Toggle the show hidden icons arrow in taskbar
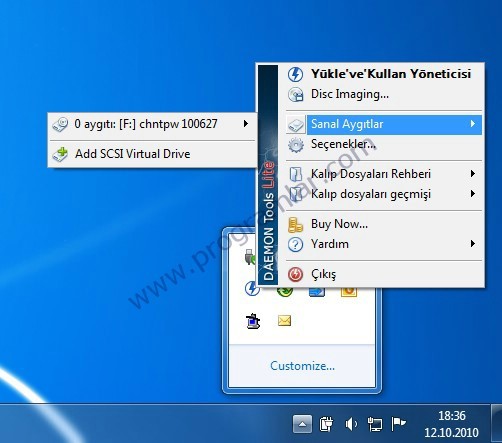The height and width of the screenshot is (443, 502). click(303, 424)
